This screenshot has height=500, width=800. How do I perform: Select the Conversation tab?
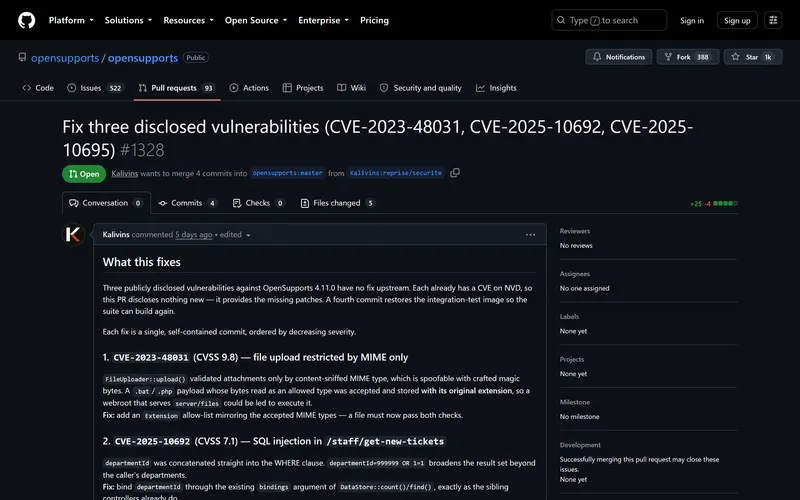[106, 203]
